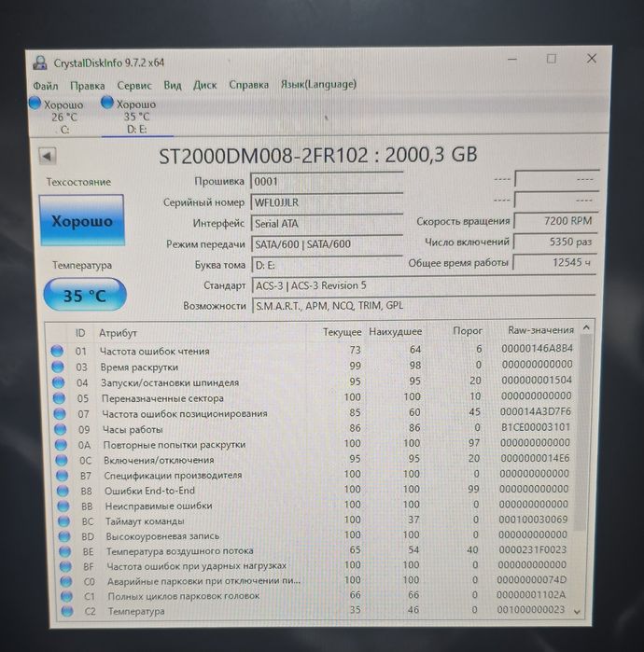The image size is (644, 652).
Task: Click the total hours value 12545 ч
Action: [554, 262]
